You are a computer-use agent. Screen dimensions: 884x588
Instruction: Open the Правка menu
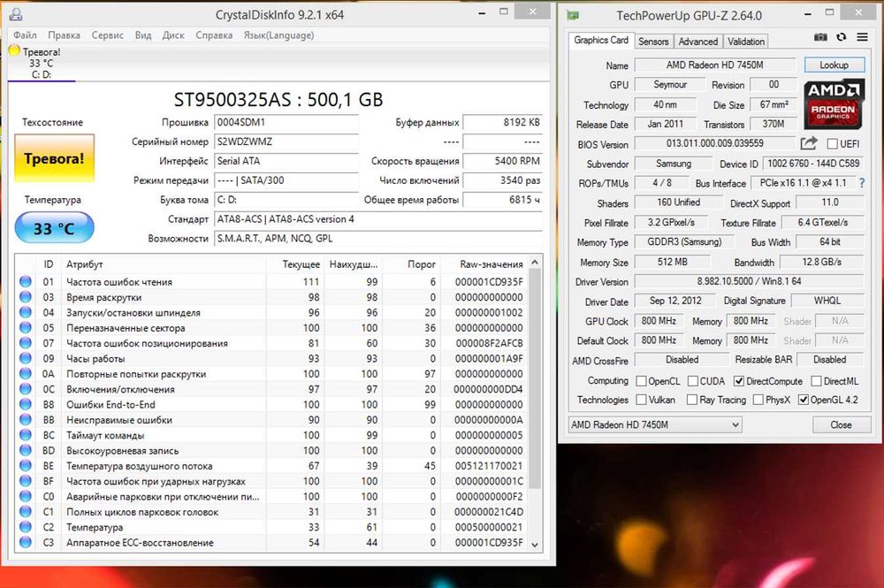[64, 35]
